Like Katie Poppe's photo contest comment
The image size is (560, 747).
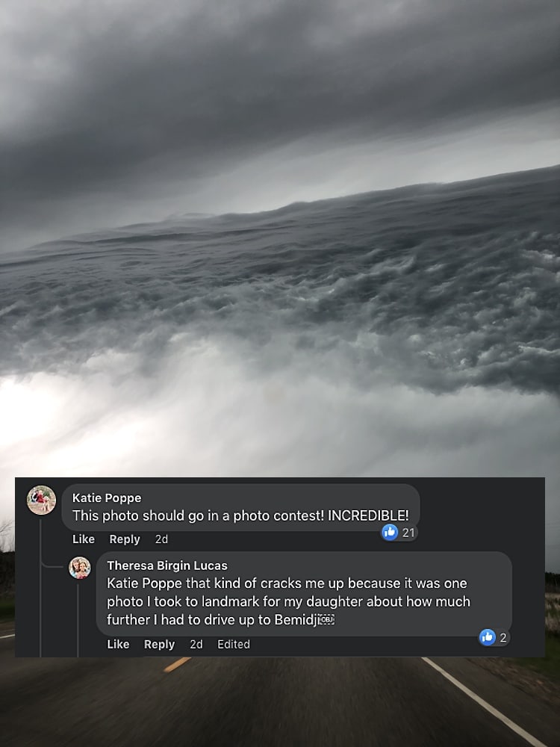click(84, 539)
